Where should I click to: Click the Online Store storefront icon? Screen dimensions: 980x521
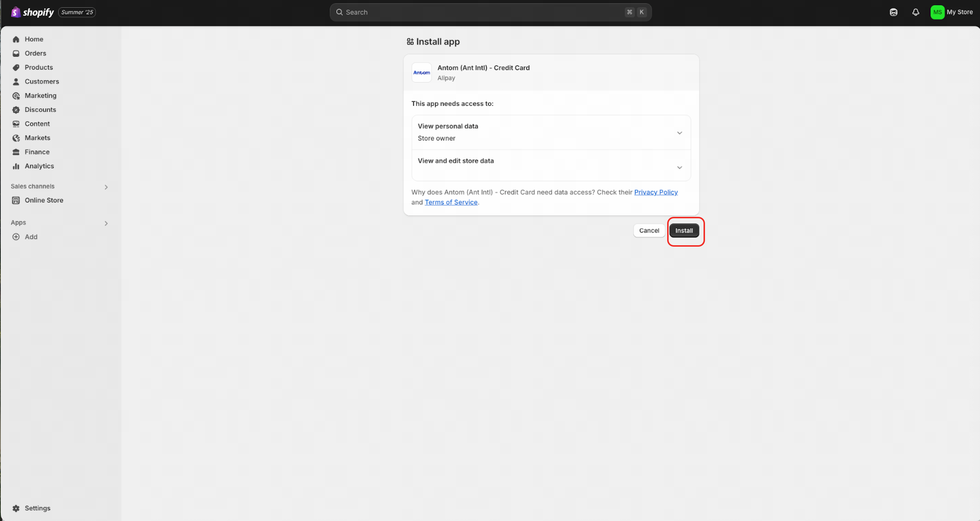click(x=16, y=200)
